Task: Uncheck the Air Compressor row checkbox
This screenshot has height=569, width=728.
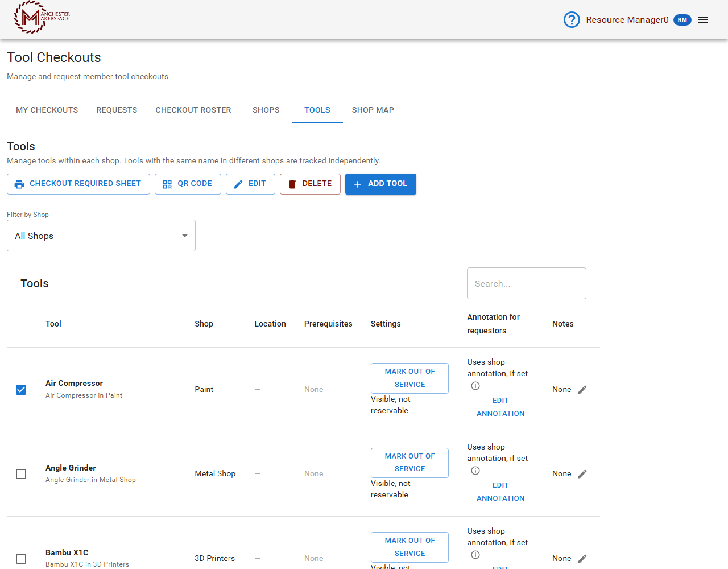Action: pos(21,390)
